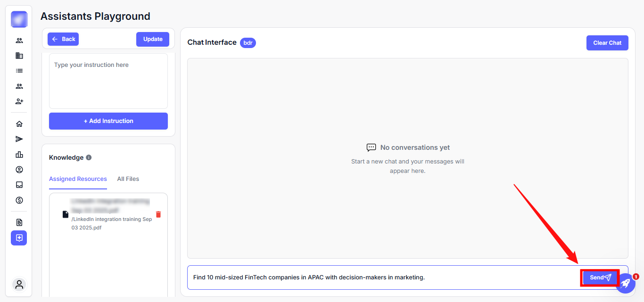Open the bar chart analytics icon
This screenshot has height=302, width=644.
19,155
